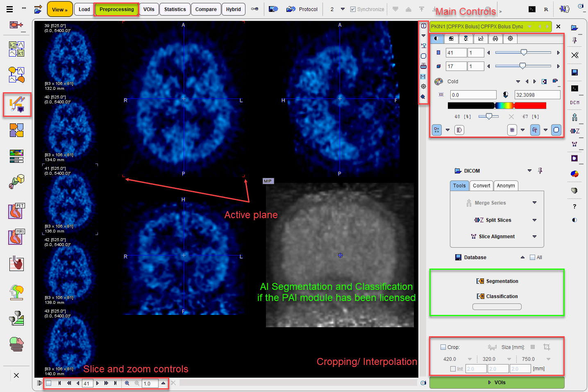Adjust the slice slider next to 41
Screen dimensions: 588x392
523,52
